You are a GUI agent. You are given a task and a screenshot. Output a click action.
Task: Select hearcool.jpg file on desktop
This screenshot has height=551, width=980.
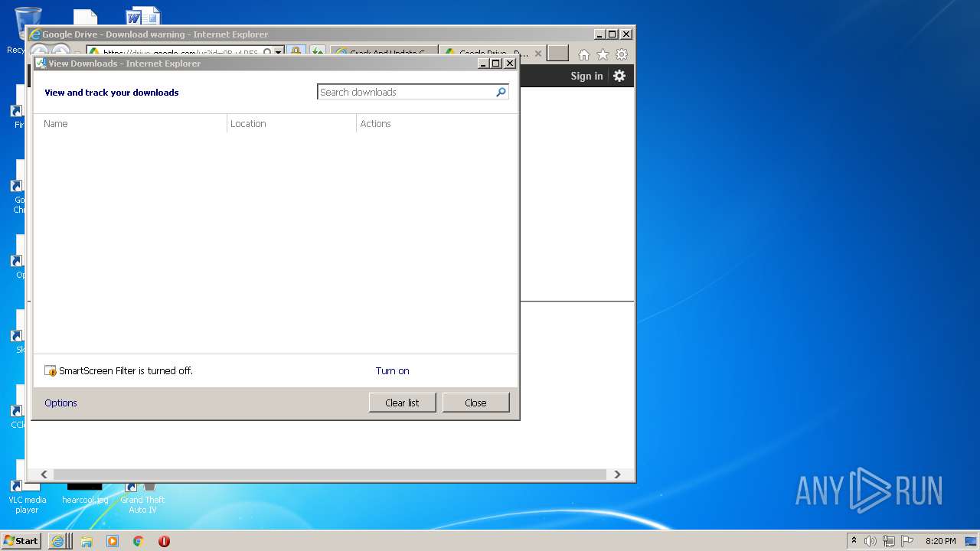pyautogui.click(x=85, y=494)
